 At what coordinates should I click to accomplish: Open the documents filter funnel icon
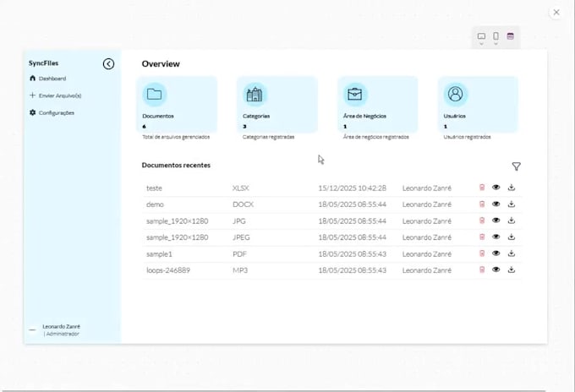[516, 166]
